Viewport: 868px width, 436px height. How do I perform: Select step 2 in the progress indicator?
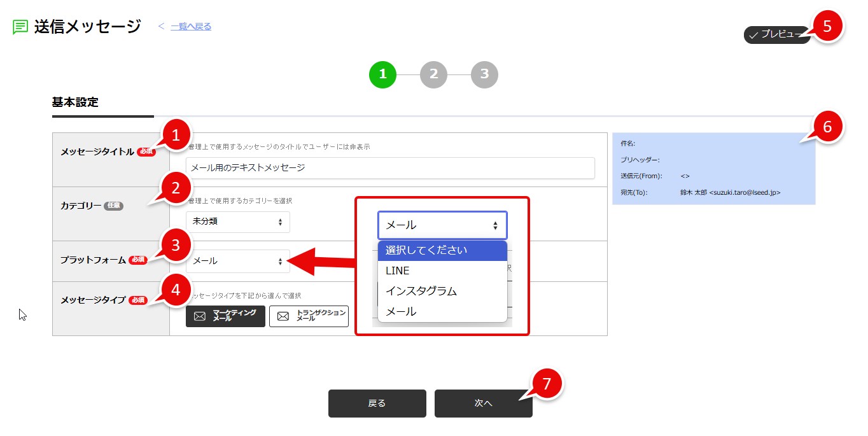tap(433, 74)
